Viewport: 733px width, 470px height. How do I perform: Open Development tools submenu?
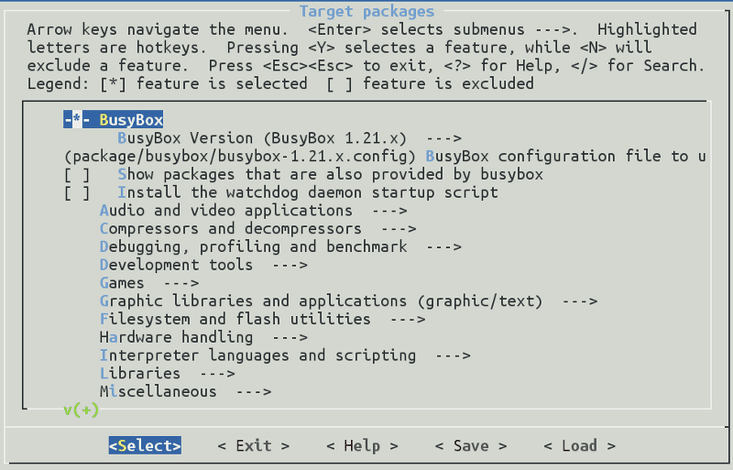pyautogui.click(x=203, y=264)
